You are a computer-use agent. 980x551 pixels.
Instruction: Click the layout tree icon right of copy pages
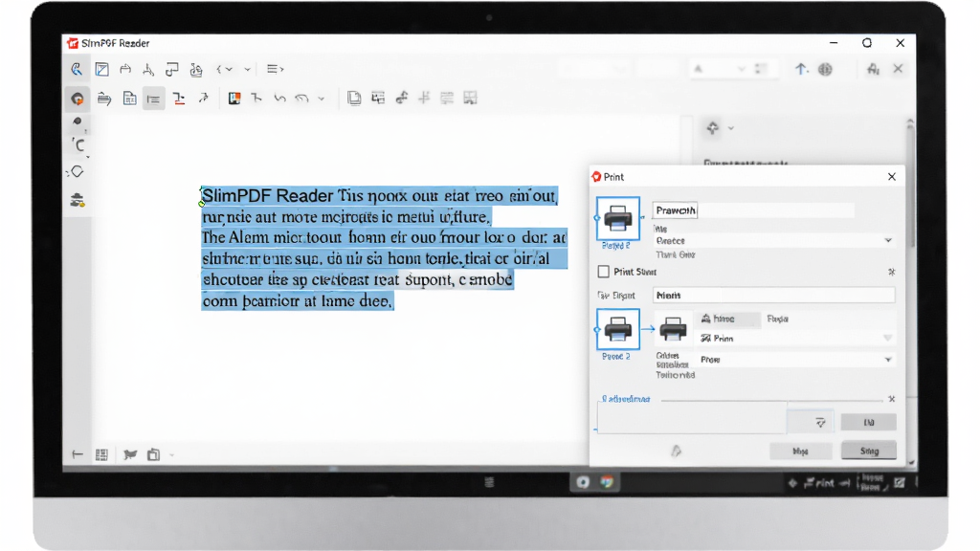(378, 98)
